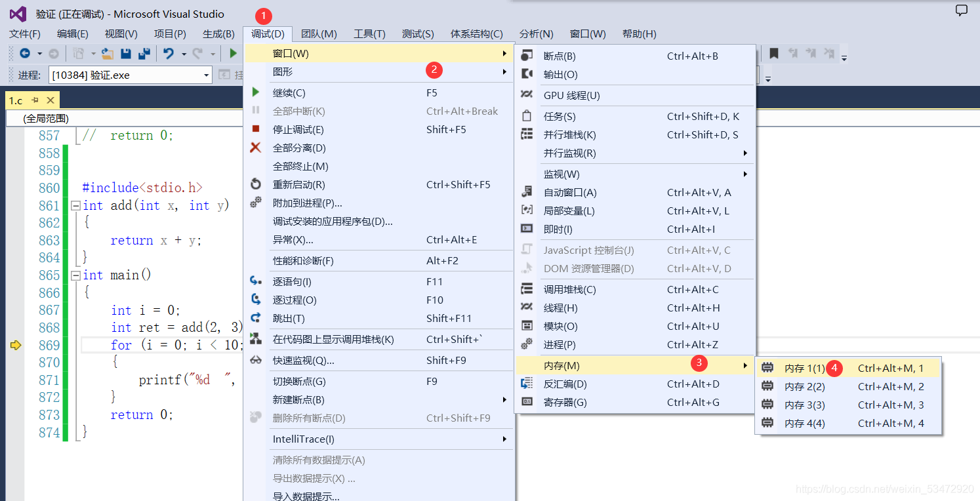Click the Visual Studio logo icon
Screen dimensions: 980x501
(x=18, y=14)
